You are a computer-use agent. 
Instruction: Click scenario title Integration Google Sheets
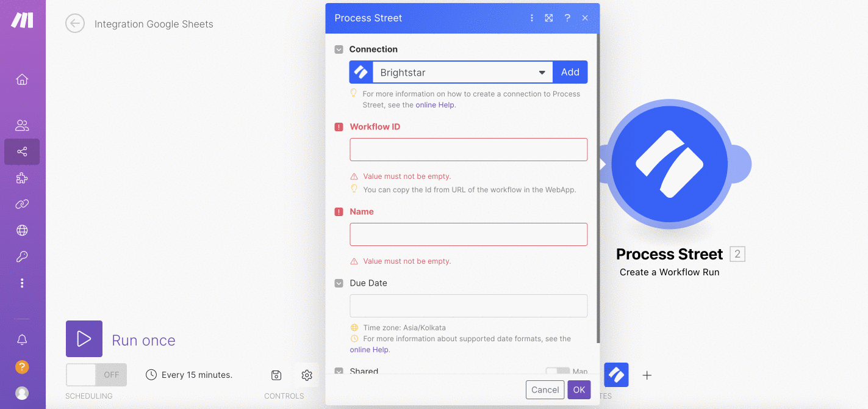point(154,24)
